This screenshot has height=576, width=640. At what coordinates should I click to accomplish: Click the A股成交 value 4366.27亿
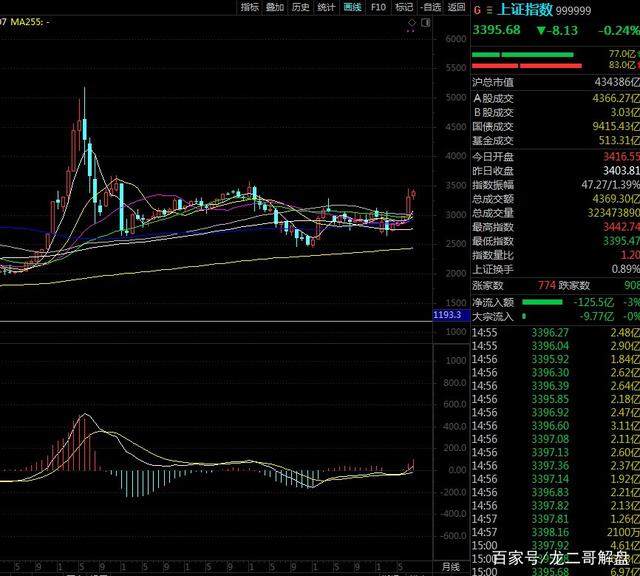click(616, 98)
